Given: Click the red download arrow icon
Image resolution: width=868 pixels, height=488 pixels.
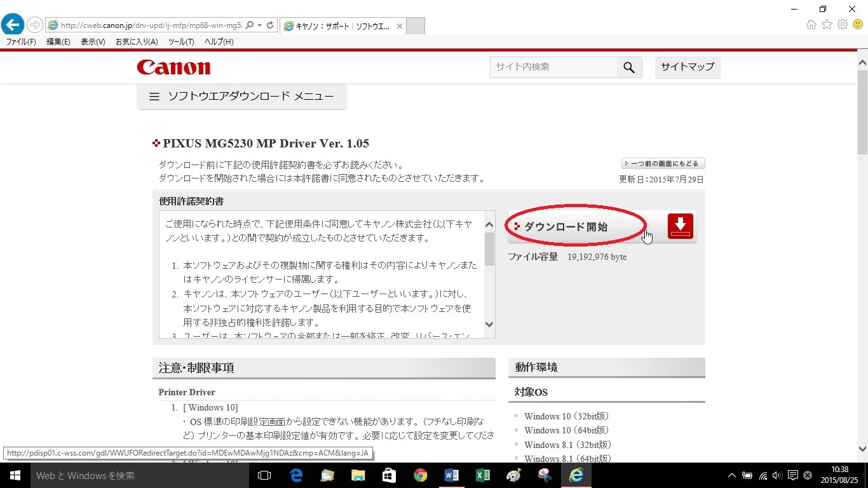Looking at the screenshot, I should (681, 226).
